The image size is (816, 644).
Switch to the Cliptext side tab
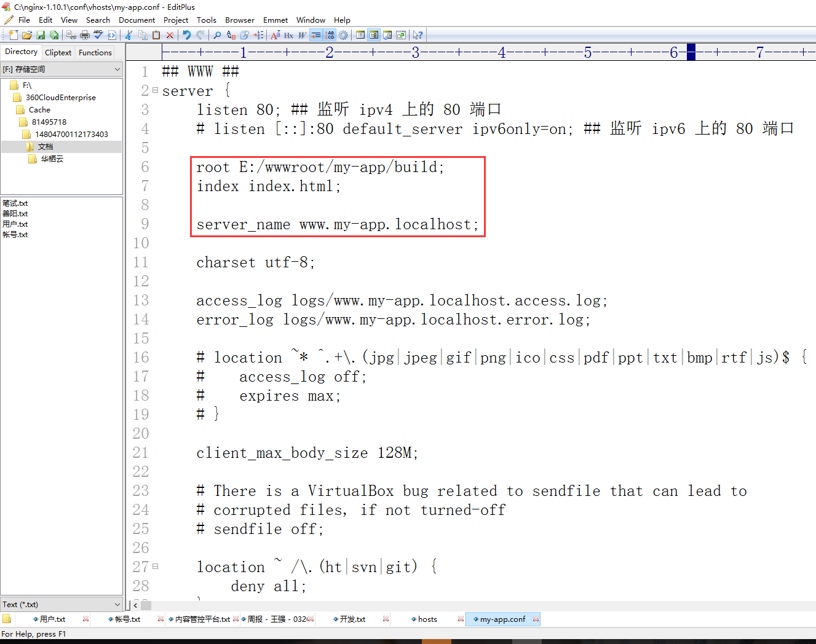pyautogui.click(x=58, y=52)
